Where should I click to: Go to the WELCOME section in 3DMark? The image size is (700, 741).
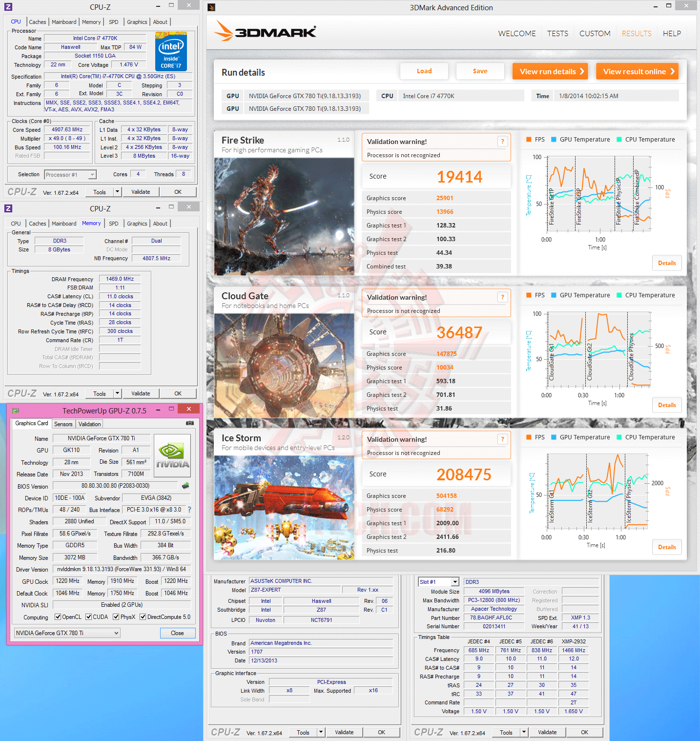coord(517,34)
